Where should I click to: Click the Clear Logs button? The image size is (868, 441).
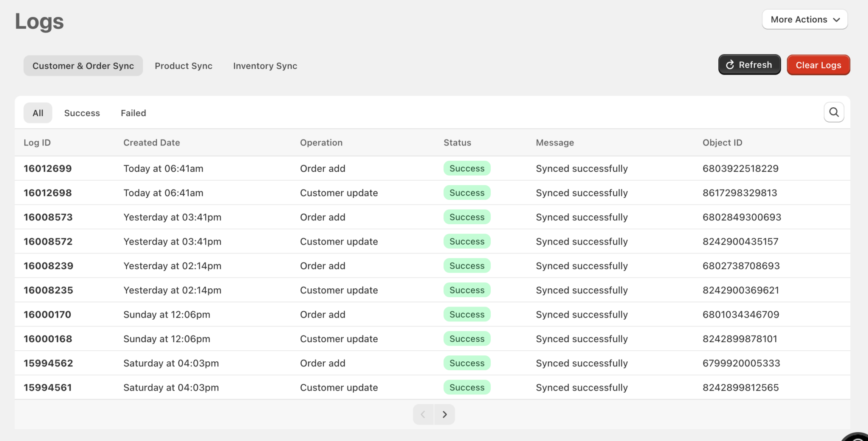coord(818,65)
